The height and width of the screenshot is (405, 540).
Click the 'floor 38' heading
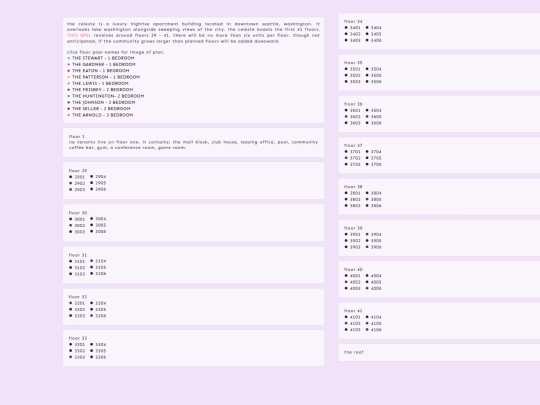pyautogui.click(x=353, y=187)
